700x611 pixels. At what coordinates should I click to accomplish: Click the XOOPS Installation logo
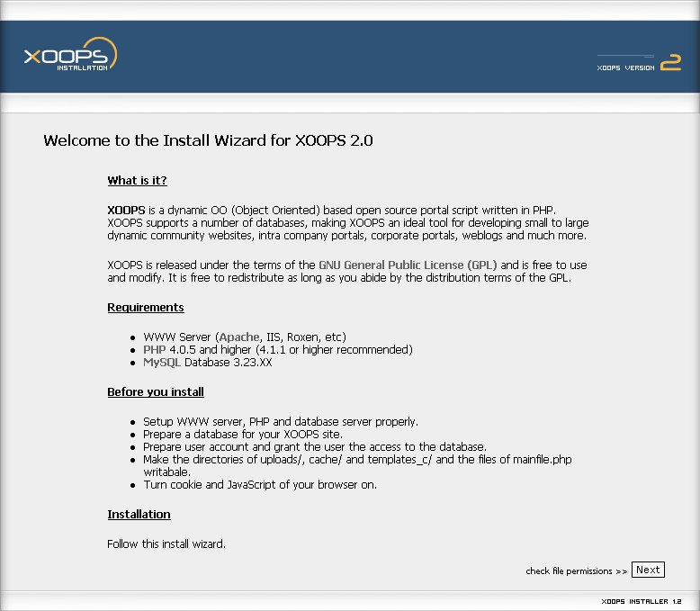(x=70, y=54)
